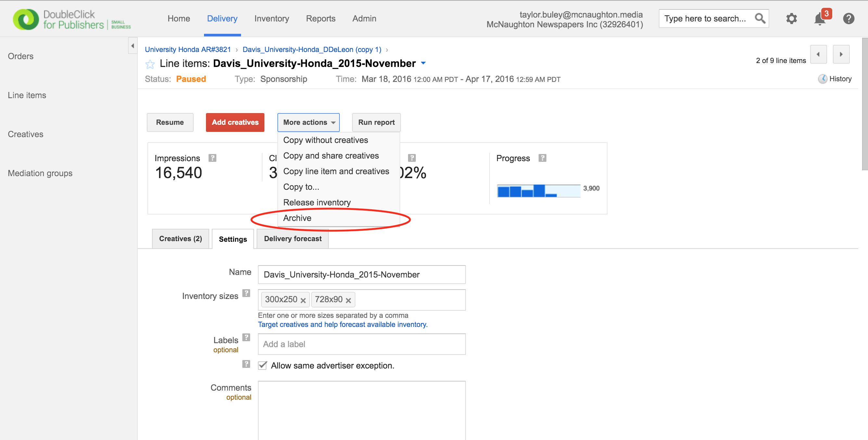
Task: Choose Archive from the menu
Action: [x=297, y=218]
